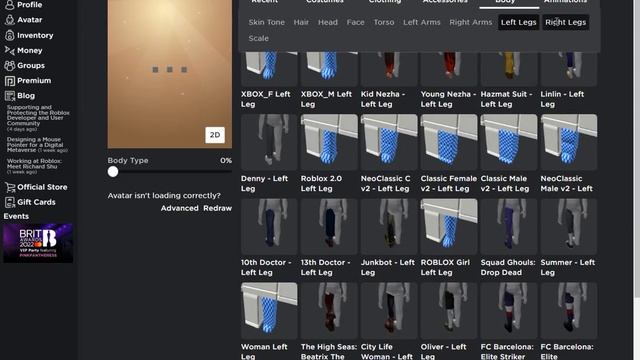Select the XBOX_F Left Leg thumbnail
Image resolution: width=640 pixels, height=360 pixels.
pos(269,69)
